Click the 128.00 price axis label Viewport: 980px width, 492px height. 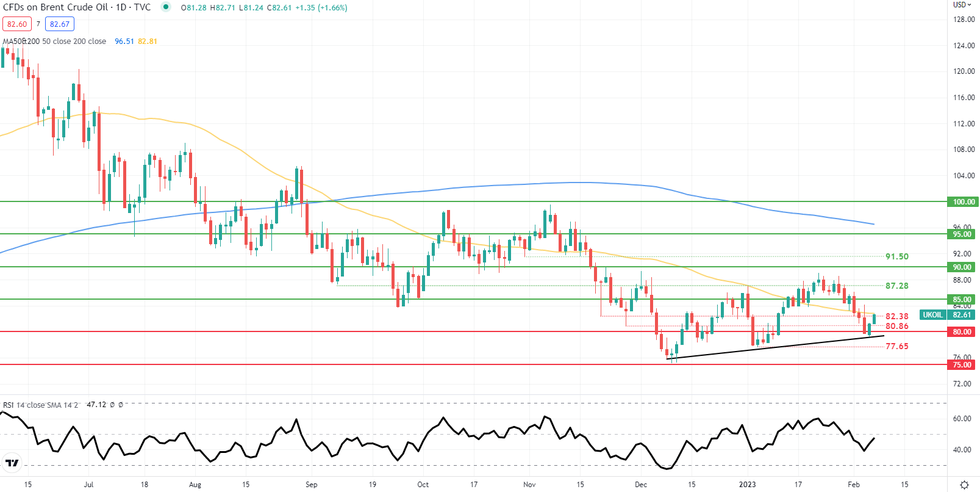pos(964,20)
